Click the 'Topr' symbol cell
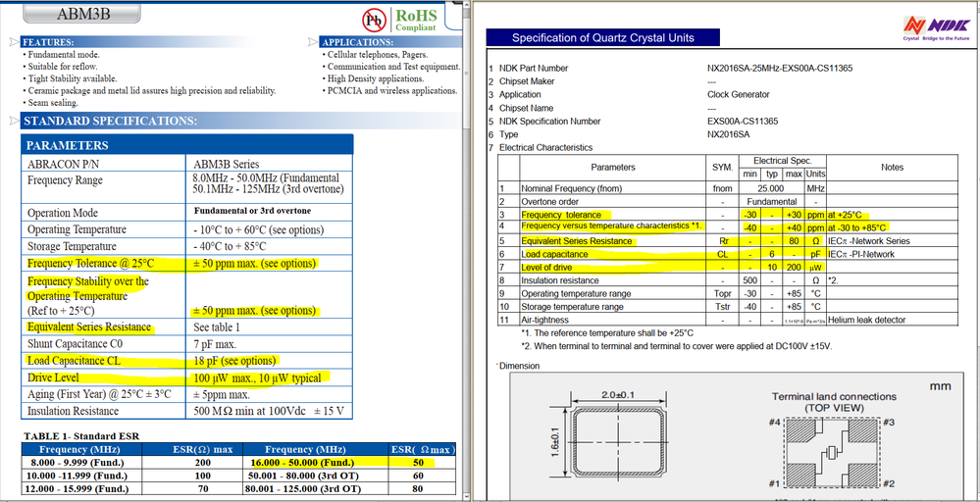Viewport: 980px width, 502px height. 723,293
